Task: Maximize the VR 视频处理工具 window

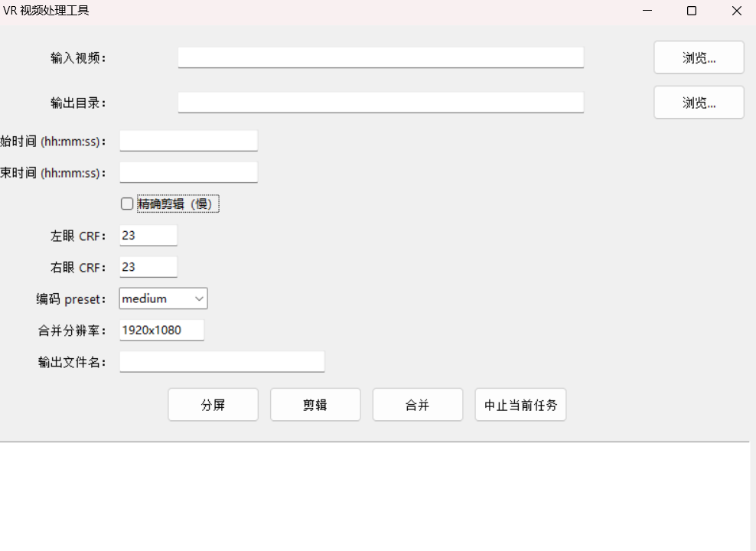Action: click(x=692, y=11)
